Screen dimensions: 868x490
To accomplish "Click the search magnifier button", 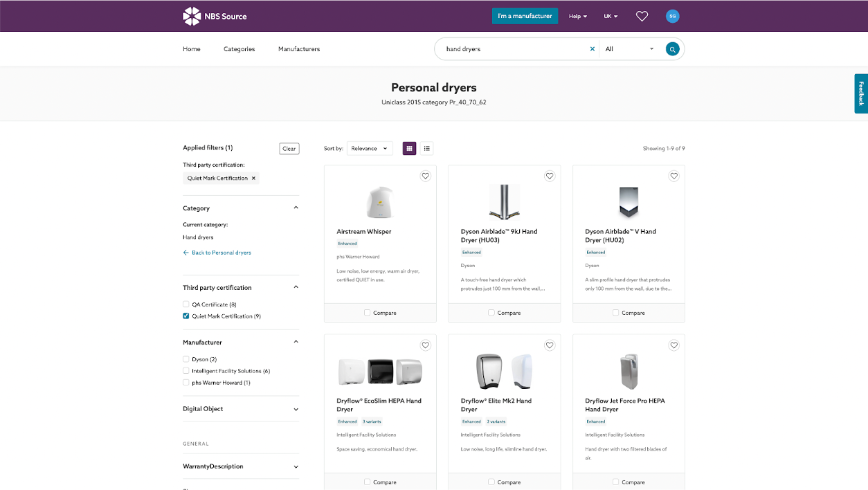I will (x=672, y=49).
